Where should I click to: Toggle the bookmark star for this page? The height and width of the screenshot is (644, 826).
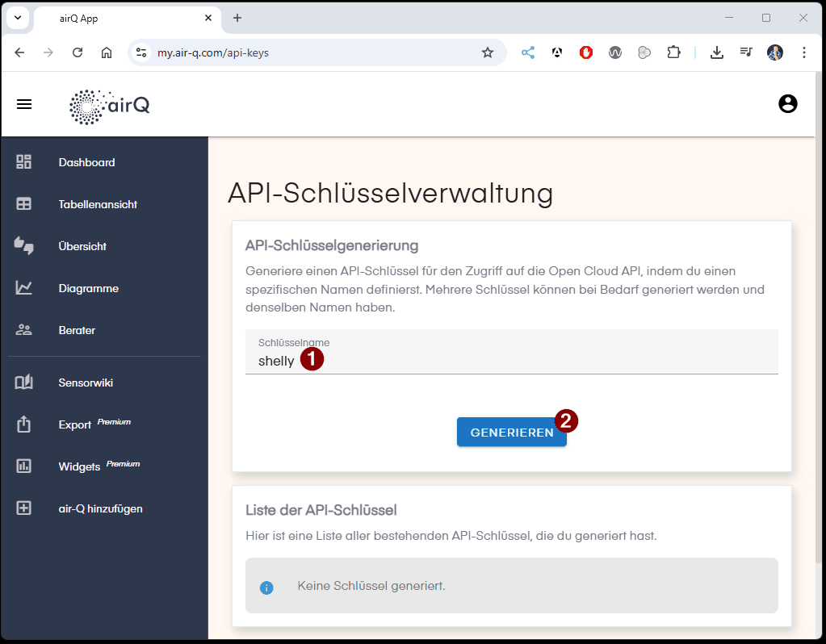pyautogui.click(x=487, y=52)
